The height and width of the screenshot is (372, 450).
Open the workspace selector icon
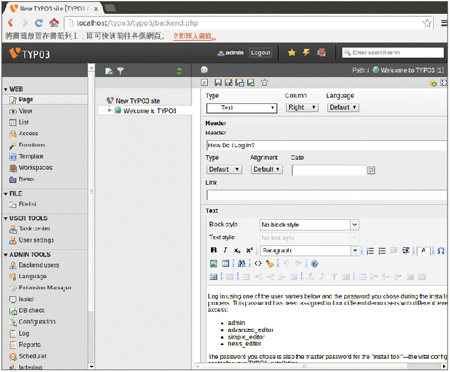[321, 52]
